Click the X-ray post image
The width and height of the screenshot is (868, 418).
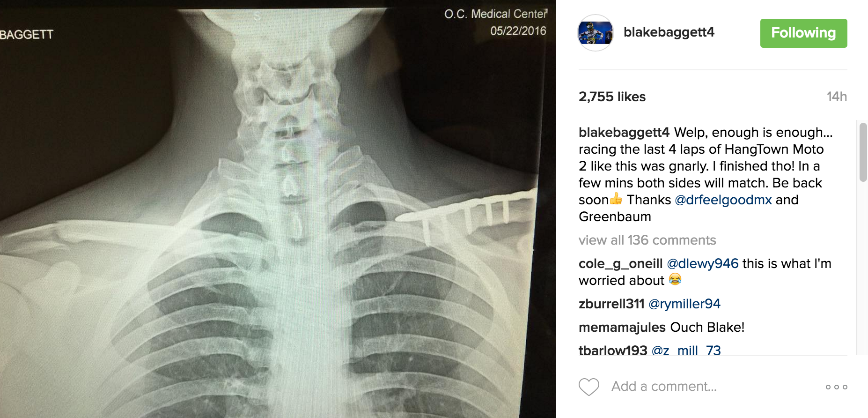tap(278, 209)
